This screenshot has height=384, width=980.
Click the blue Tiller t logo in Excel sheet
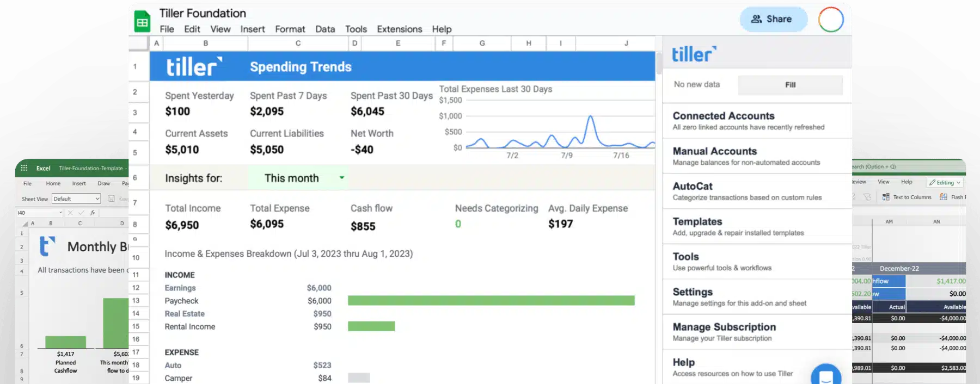pyautogui.click(x=47, y=246)
